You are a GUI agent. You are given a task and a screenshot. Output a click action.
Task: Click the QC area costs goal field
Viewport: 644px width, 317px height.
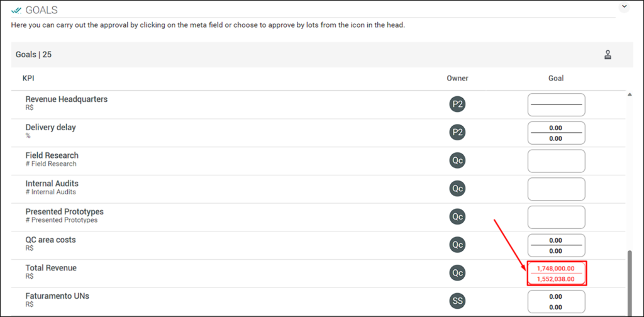(557, 245)
